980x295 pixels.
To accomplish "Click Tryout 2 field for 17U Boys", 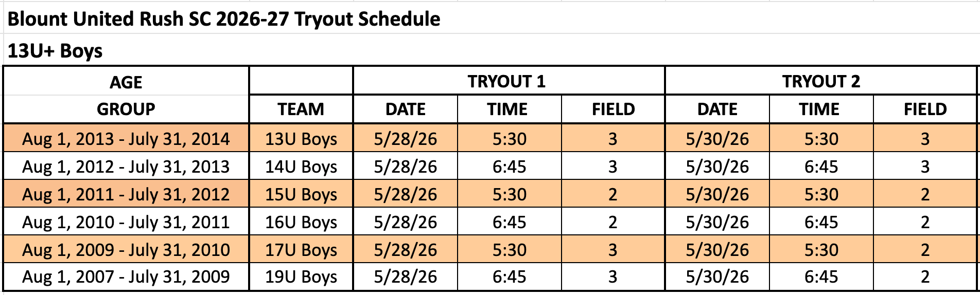I will (x=925, y=249).
